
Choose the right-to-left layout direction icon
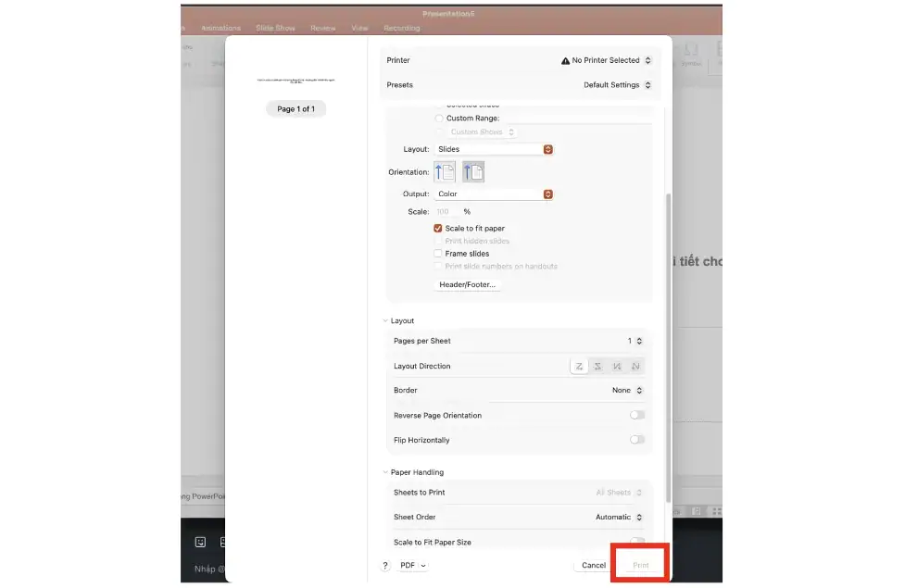pos(597,366)
